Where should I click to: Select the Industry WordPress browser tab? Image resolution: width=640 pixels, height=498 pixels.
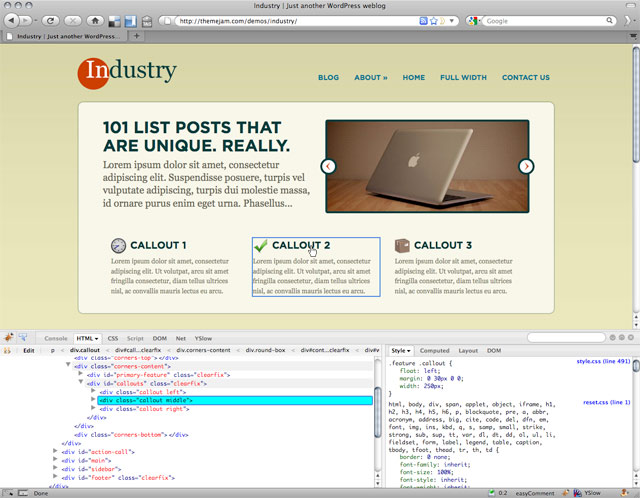(x=64, y=36)
